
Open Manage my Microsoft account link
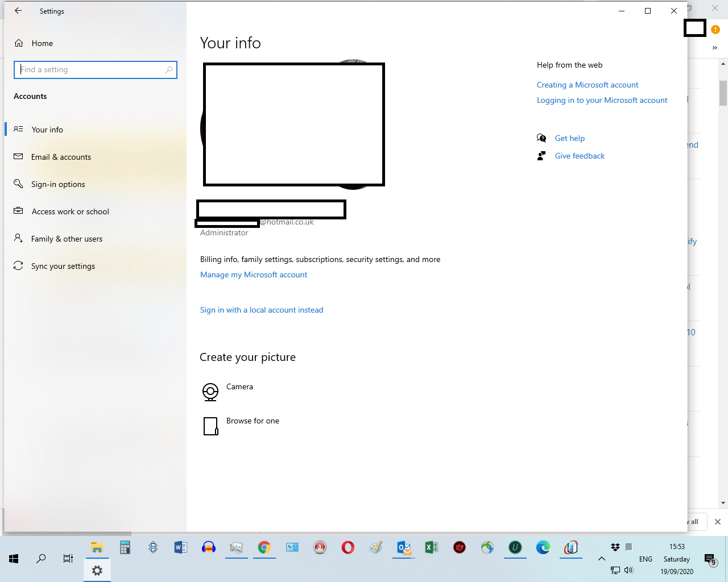point(254,275)
